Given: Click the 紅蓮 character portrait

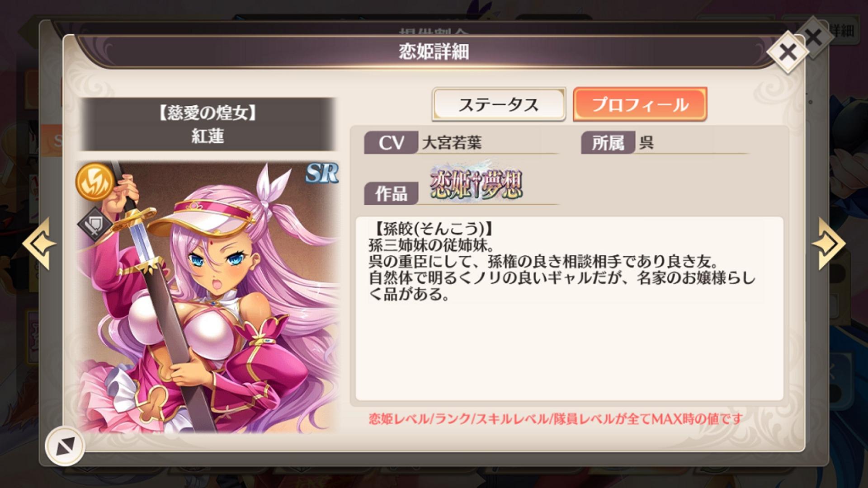Looking at the screenshot, I should (208, 297).
